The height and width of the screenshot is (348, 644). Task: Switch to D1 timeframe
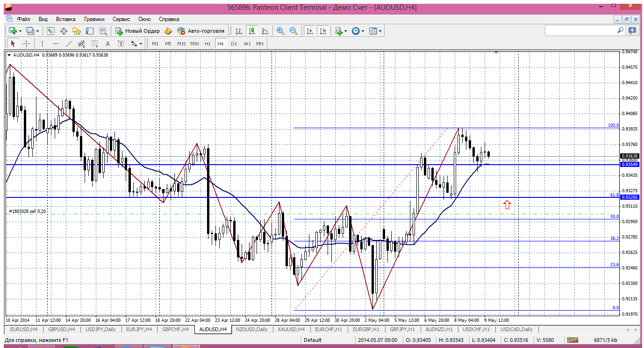coord(234,43)
